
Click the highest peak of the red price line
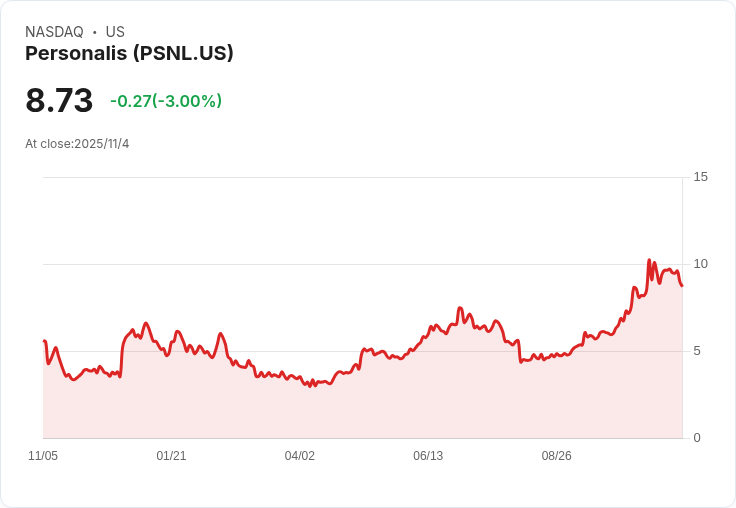point(649,260)
